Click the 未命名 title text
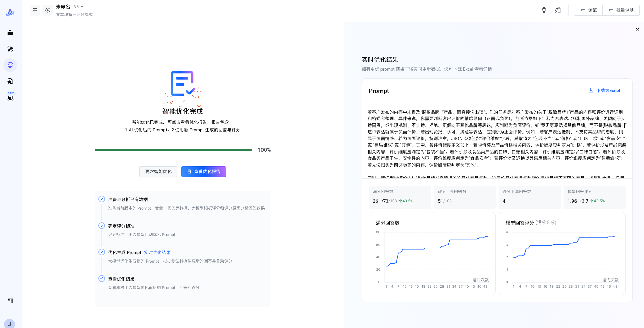Viewport: 644px width, 328px height. point(63,7)
